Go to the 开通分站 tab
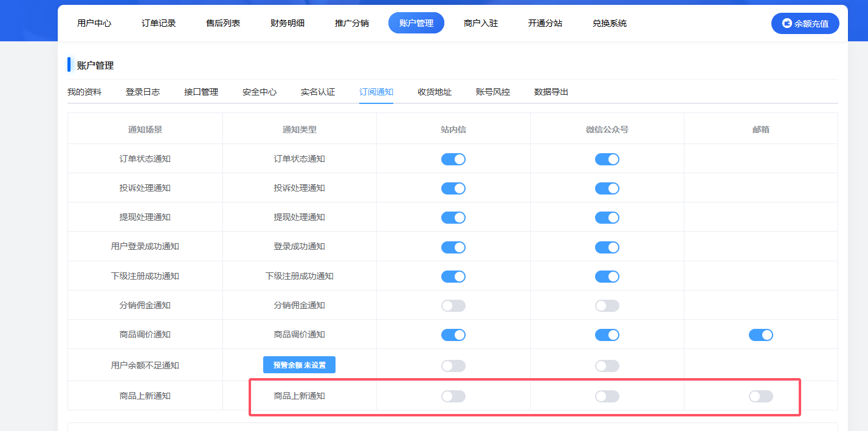The width and height of the screenshot is (868, 431). tap(545, 23)
